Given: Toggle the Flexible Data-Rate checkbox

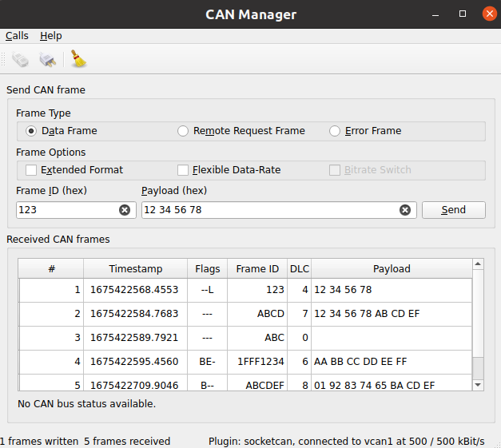Looking at the screenshot, I should click(183, 170).
